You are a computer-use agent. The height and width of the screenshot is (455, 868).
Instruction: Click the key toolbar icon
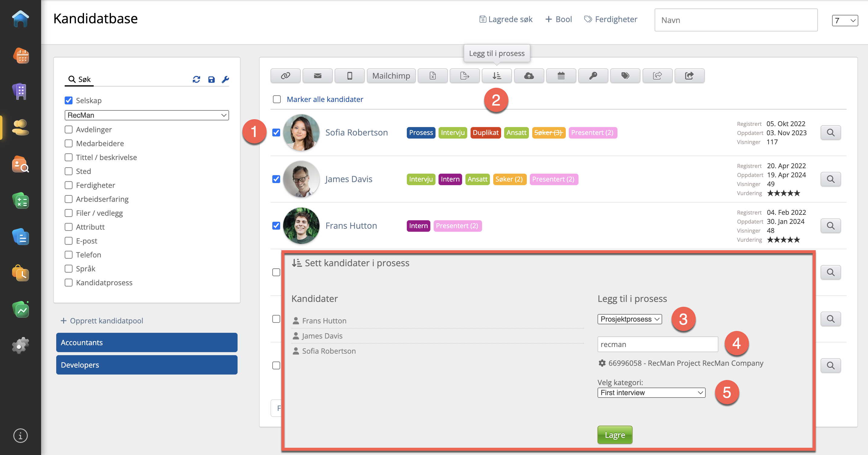tap(593, 76)
